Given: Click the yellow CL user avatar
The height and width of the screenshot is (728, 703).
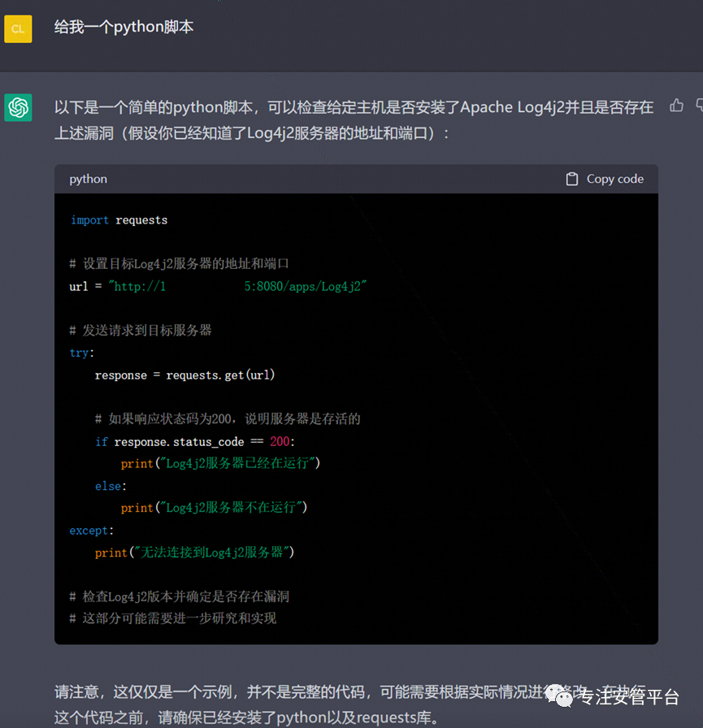Looking at the screenshot, I should coord(18,28).
